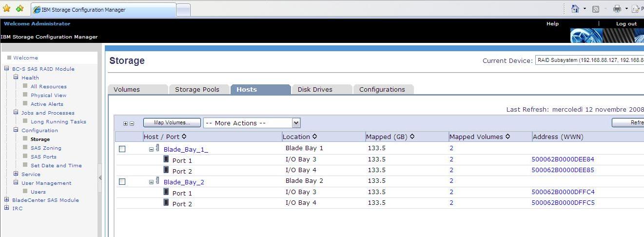Click the Help link
644x237 pixels.
click(x=552, y=23)
